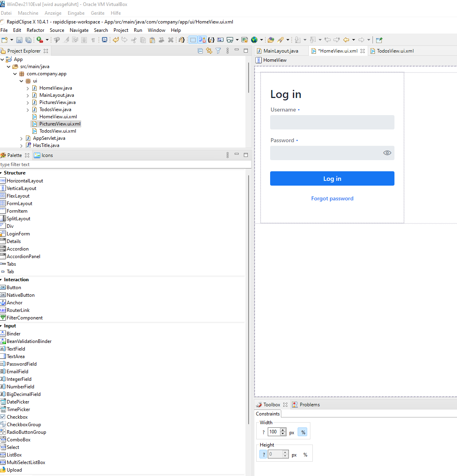The height and width of the screenshot is (476, 457).
Task: Switch Height unit to px
Action: point(294,455)
